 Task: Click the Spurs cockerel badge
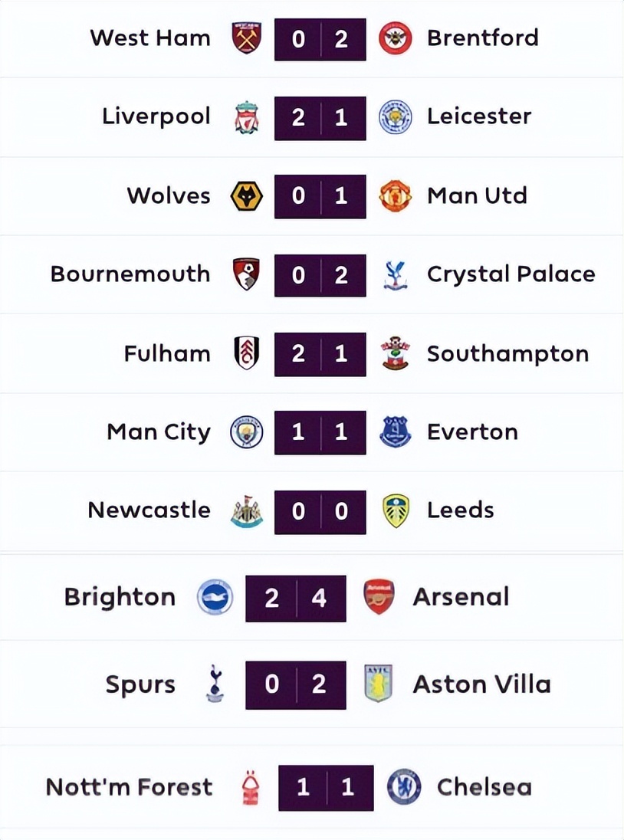215,684
